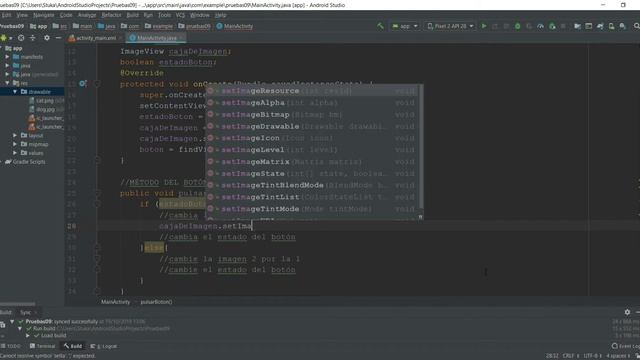Open the Terminal tool window

[42, 346]
